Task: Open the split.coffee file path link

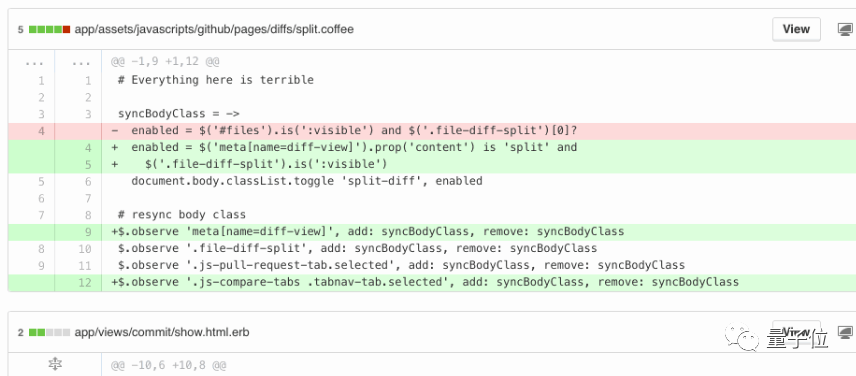Action: [x=214, y=29]
